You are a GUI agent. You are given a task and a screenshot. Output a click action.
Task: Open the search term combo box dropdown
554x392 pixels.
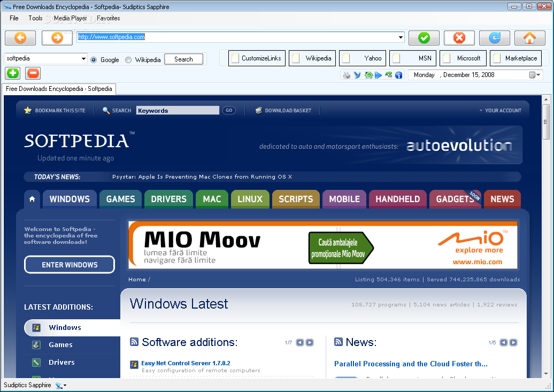tap(83, 59)
